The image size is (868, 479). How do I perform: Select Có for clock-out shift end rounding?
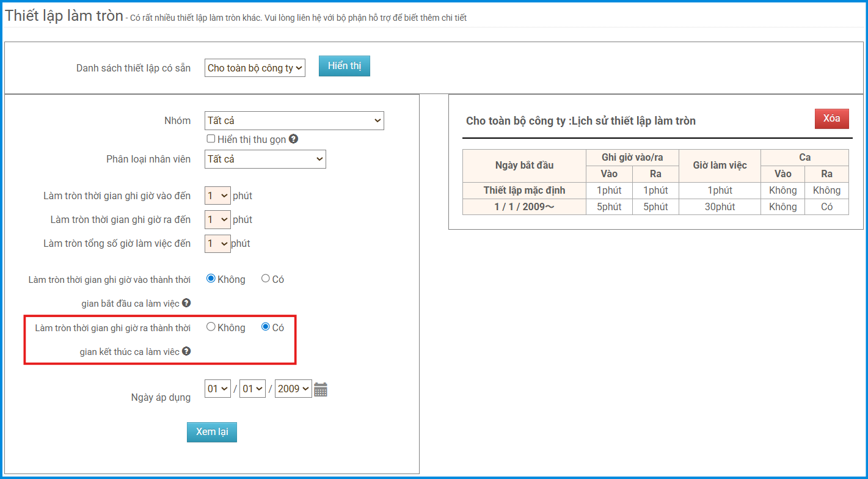[266, 327]
